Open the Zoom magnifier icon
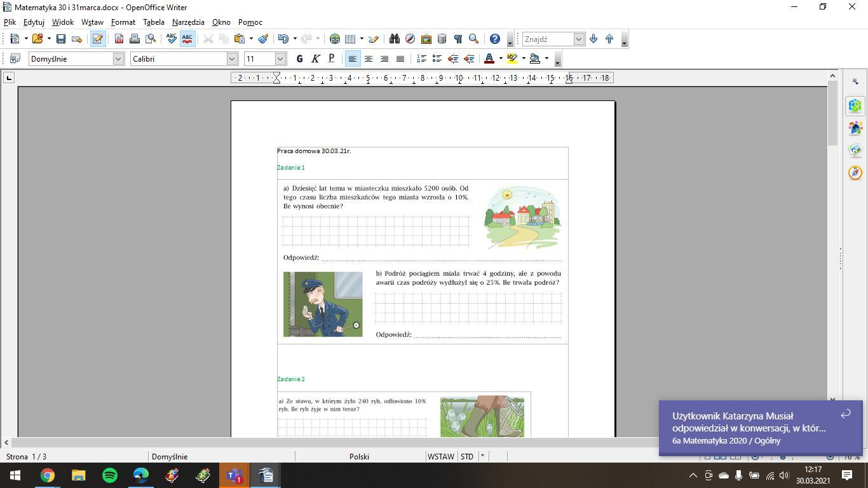Screen dimensions: 868x488 [x=473, y=39]
